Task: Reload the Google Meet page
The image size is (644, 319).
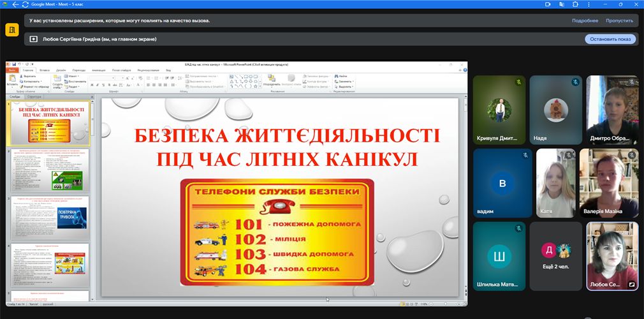Action: point(25,4)
